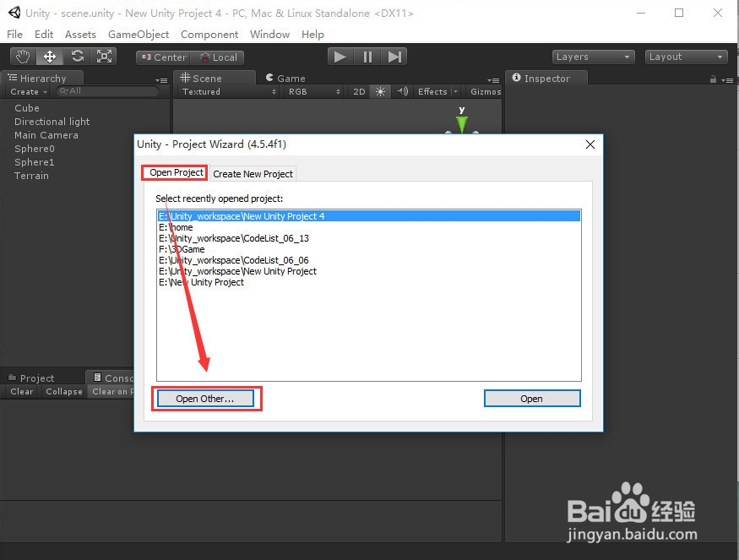Open the Edit menu
The image size is (739, 560).
(44, 35)
